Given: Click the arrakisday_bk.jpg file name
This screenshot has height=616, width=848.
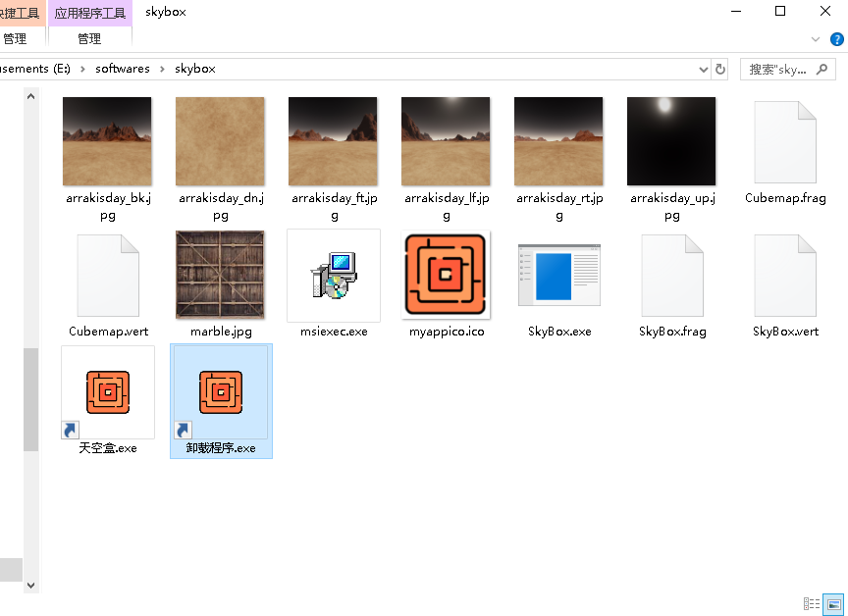Looking at the screenshot, I should click(x=108, y=206).
